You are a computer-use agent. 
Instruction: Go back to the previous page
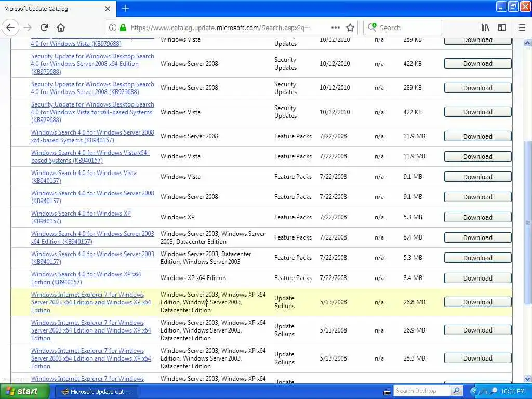coord(10,28)
